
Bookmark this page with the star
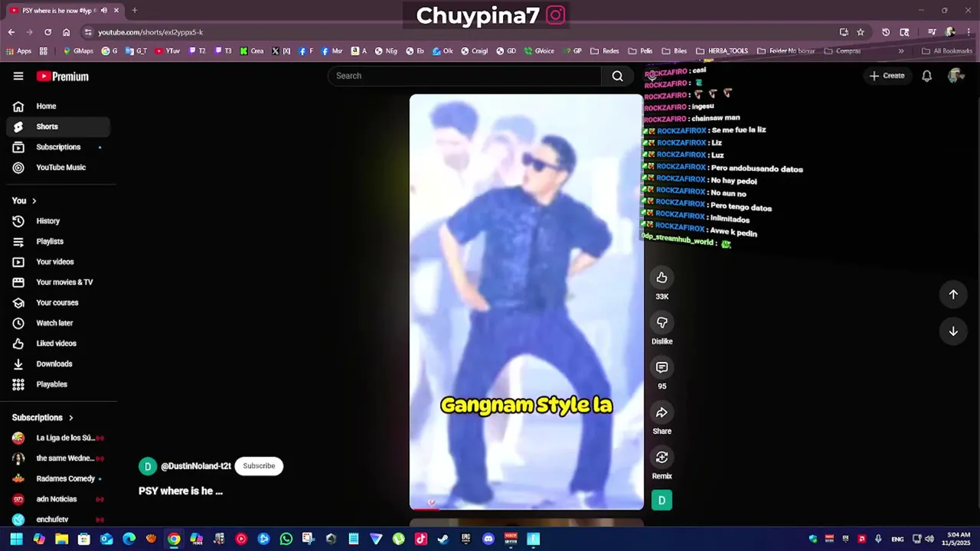click(x=861, y=32)
